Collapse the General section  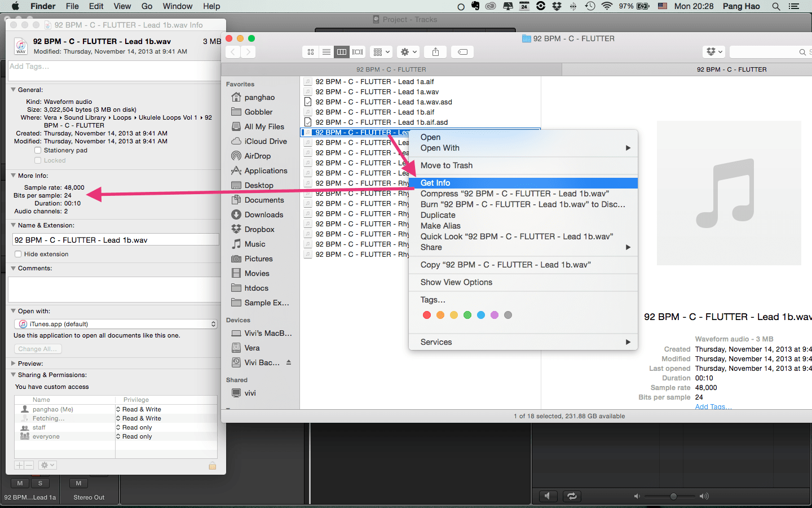coord(13,90)
